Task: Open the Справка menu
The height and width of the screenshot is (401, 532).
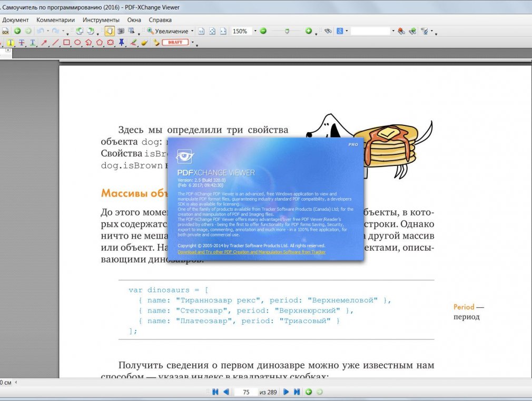Action: (x=160, y=20)
